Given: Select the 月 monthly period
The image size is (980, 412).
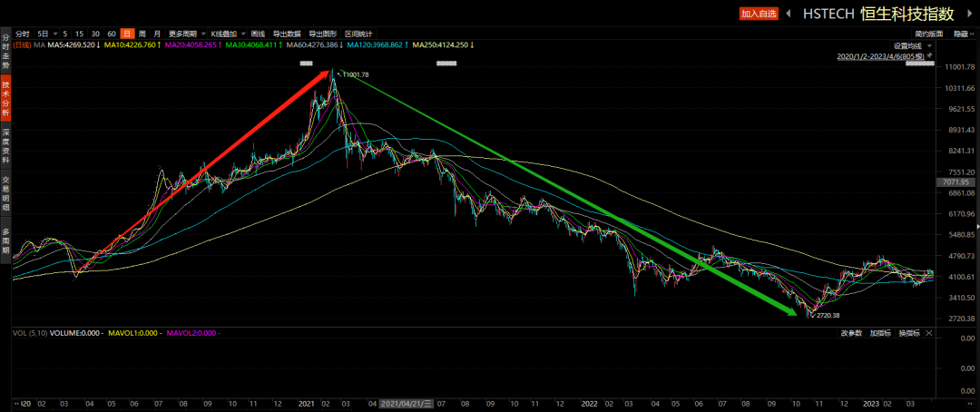Looking at the screenshot, I should [157, 34].
